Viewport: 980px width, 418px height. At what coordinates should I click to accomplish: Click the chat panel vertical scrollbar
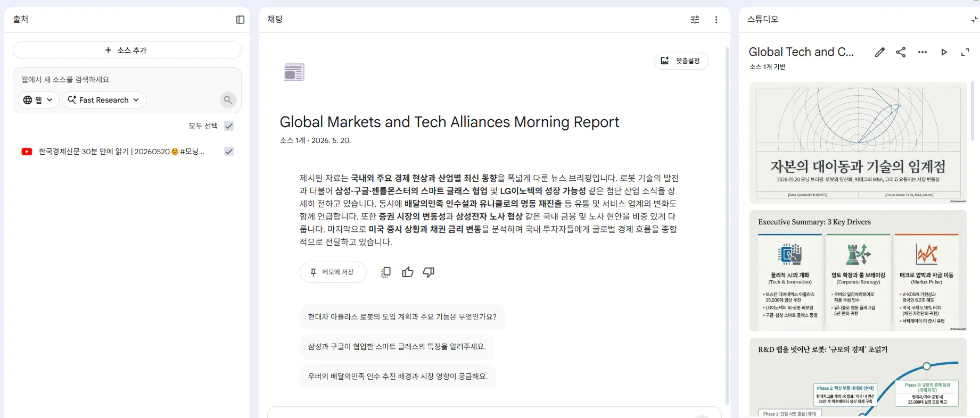[x=727, y=226]
